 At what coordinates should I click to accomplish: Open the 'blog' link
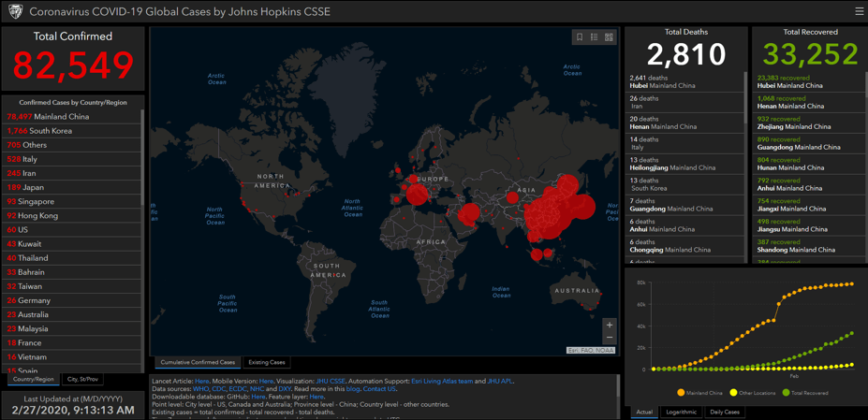coord(353,389)
